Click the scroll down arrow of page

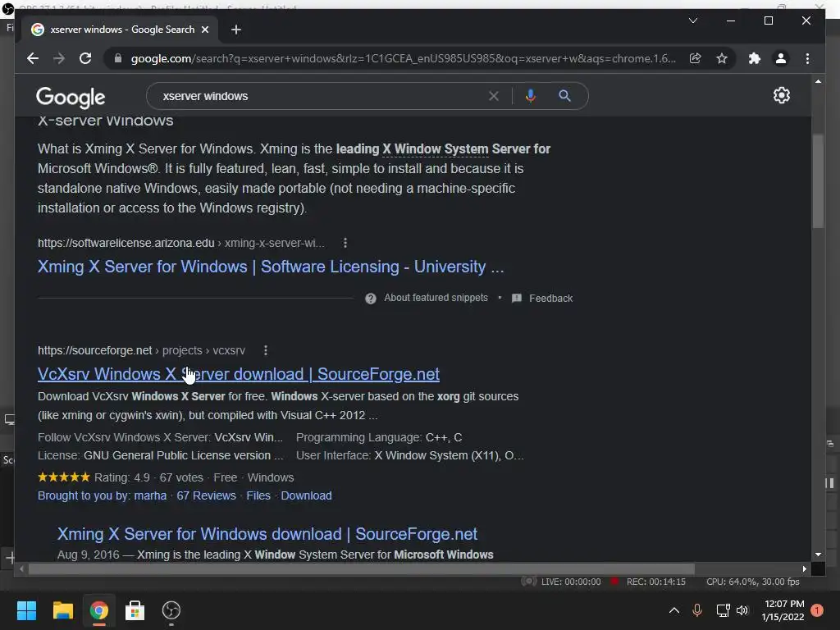(818, 555)
